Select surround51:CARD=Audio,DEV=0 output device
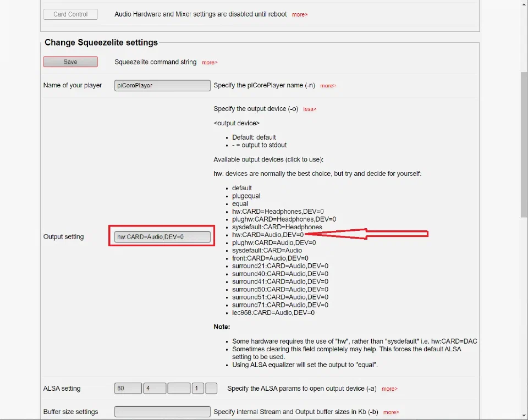 pyautogui.click(x=280, y=297)
